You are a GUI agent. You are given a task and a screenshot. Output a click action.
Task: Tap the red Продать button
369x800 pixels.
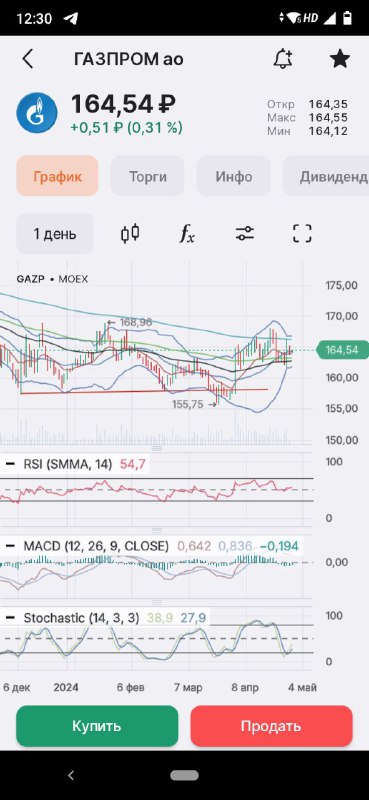(x=272, y=726)
